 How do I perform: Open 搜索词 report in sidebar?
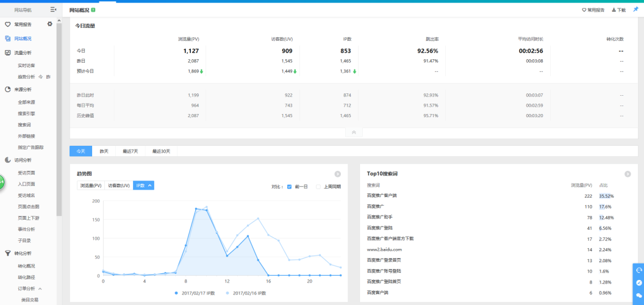[x=24, y=124]
